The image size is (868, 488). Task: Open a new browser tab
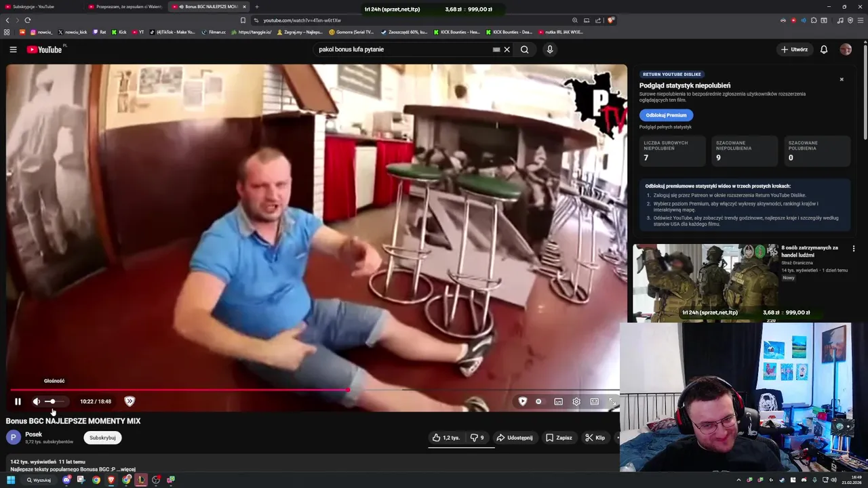[x=256, y=7]
